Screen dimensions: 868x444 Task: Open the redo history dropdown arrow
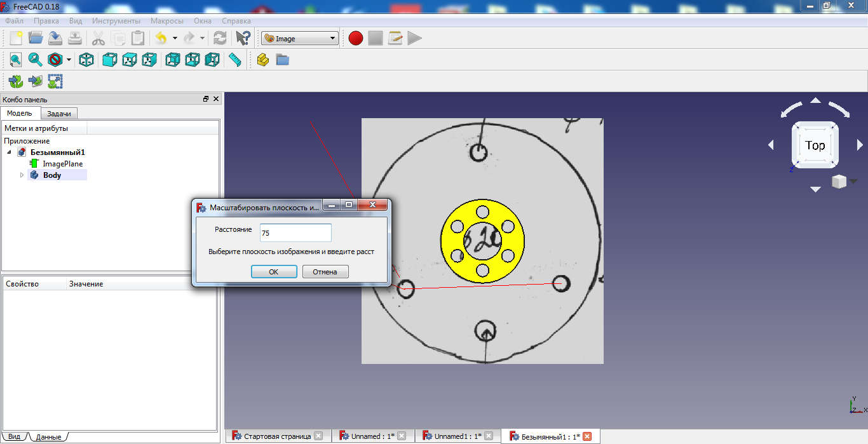pyautogui.click(x=202, y=38)
